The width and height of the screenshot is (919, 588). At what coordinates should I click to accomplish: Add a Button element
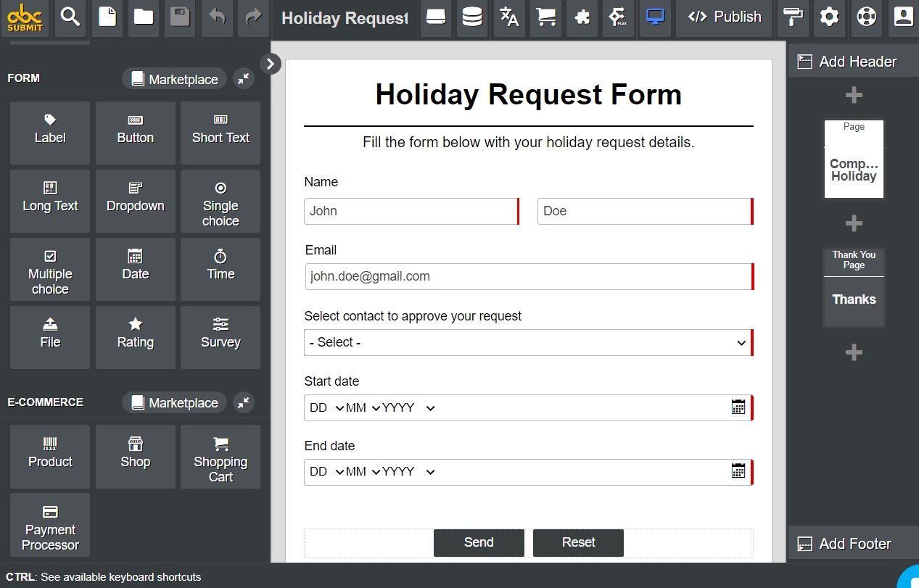tap(136, 133)
